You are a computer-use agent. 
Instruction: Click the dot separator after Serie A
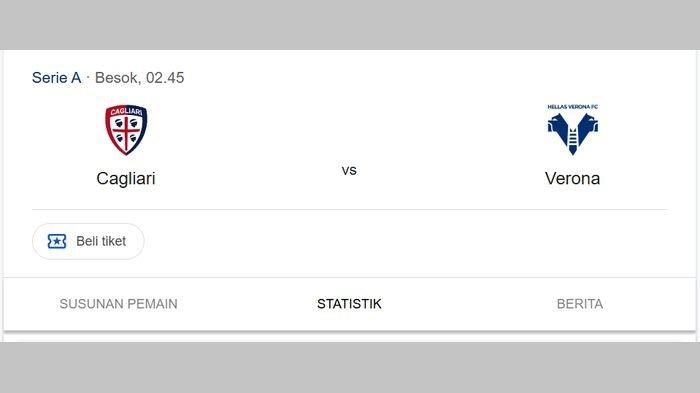pos(88,78)
